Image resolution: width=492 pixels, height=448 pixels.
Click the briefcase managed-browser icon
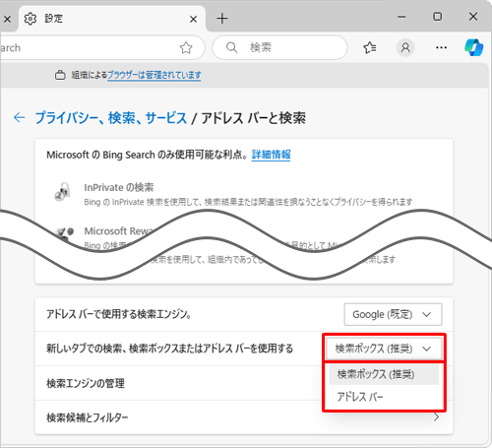[x=60, y=75]
